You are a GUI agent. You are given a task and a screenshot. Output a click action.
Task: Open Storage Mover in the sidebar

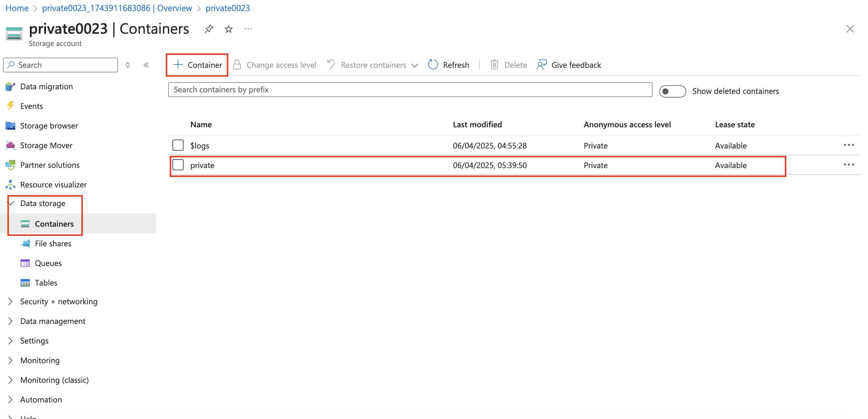(x=46, y=145)
